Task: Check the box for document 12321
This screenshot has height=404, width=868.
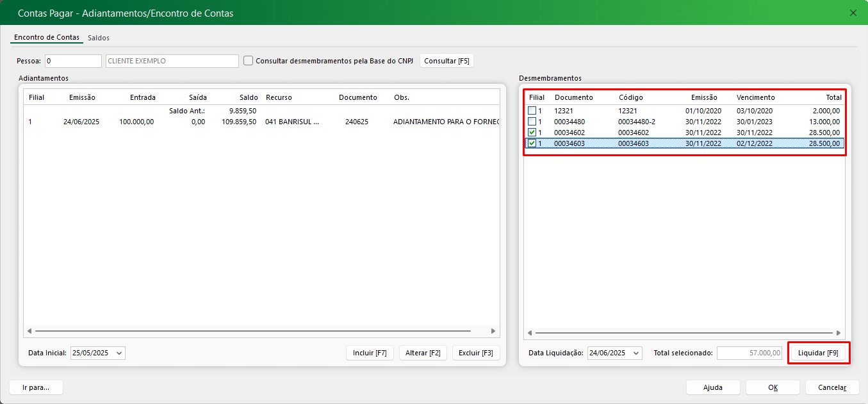Action: tap(532, 111)
